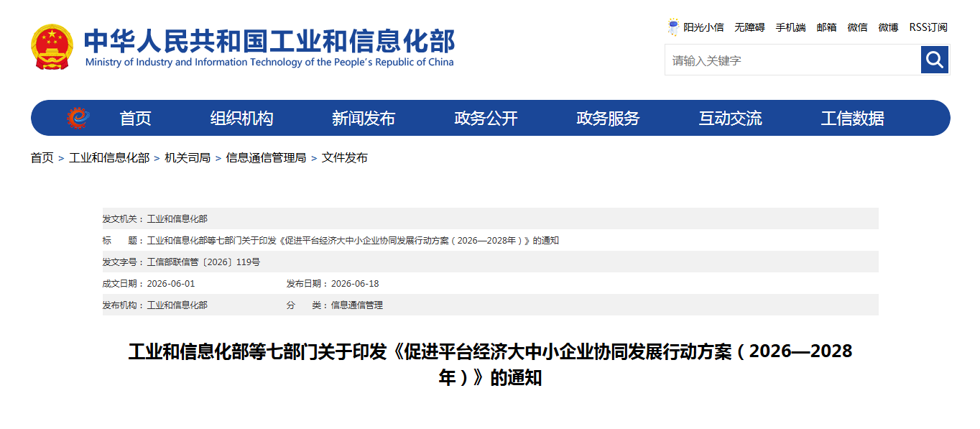Viewport: 980px width, 429px height.
Task: Open the 邮箱 mail link
Action: click(x=826, y=27)
